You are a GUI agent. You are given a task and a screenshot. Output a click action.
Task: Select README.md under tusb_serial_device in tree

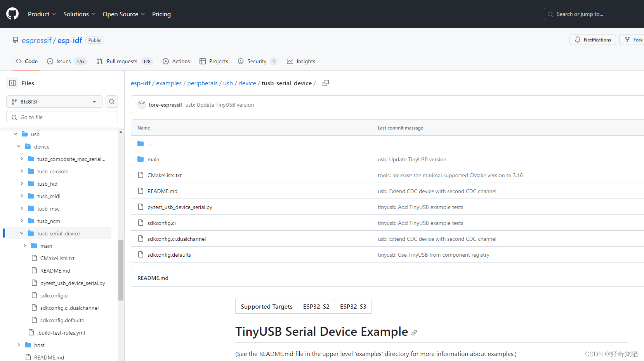[55, 271]
